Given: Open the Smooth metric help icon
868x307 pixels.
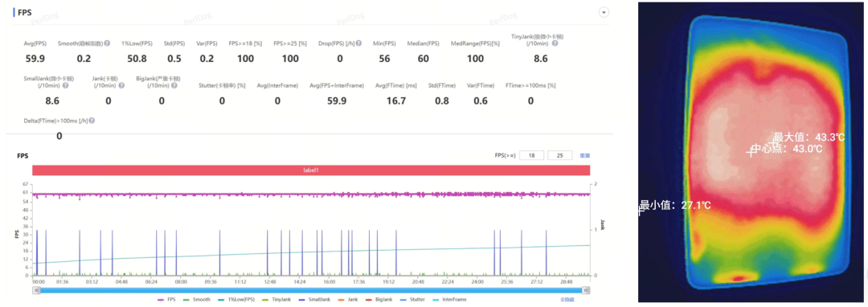Looking at the screenshot, I should [x=107, y=43].
